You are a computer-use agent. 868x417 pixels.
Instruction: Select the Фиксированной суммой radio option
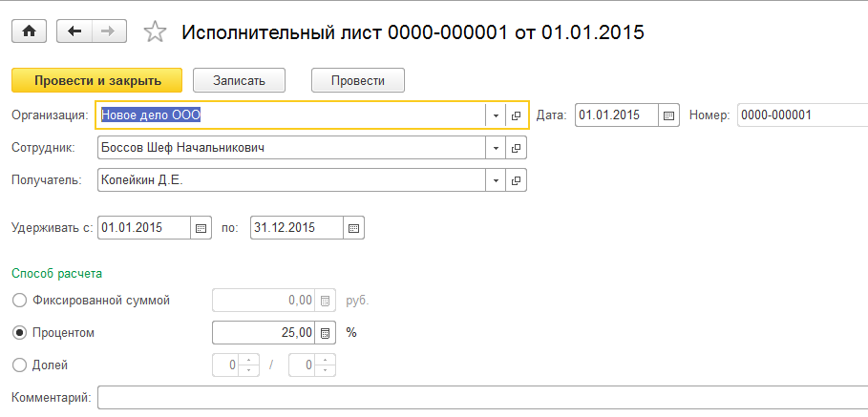click(x=19, y=301)
